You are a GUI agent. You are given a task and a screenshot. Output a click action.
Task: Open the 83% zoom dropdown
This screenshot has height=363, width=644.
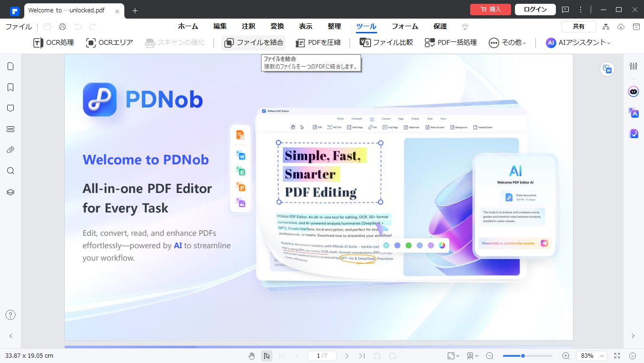coord(591,356)
